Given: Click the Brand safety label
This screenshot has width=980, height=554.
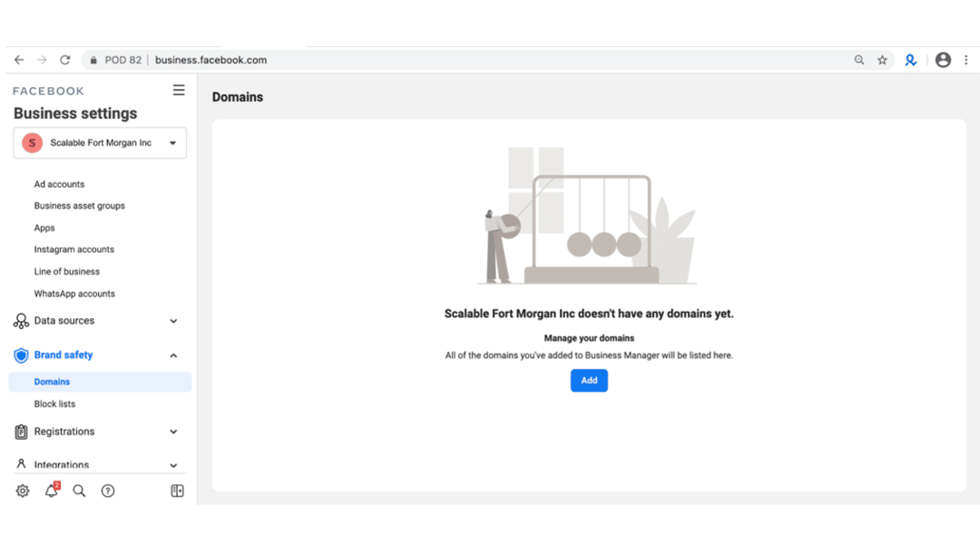Looking at the screenshot, I should coord(64,355).
